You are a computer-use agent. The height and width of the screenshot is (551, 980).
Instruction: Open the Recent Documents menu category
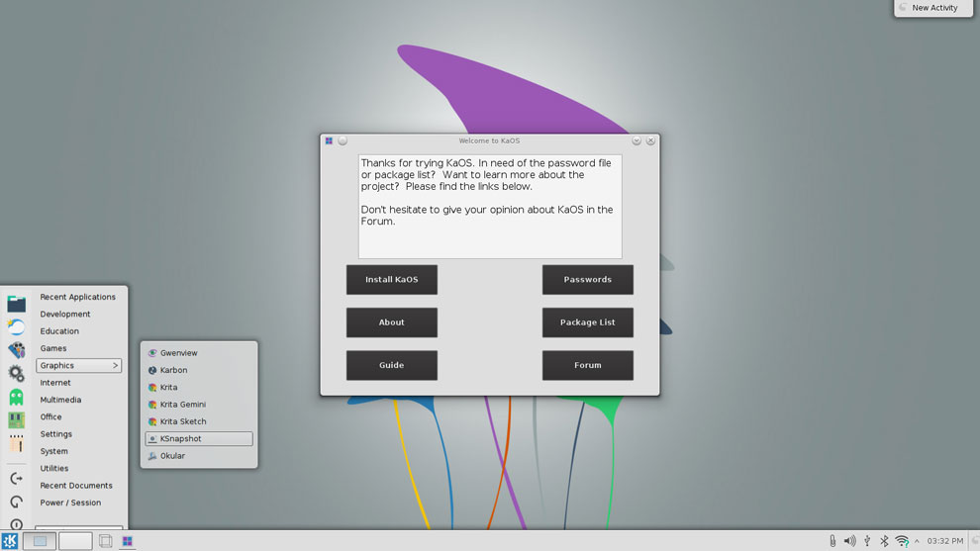pos(78,486)
